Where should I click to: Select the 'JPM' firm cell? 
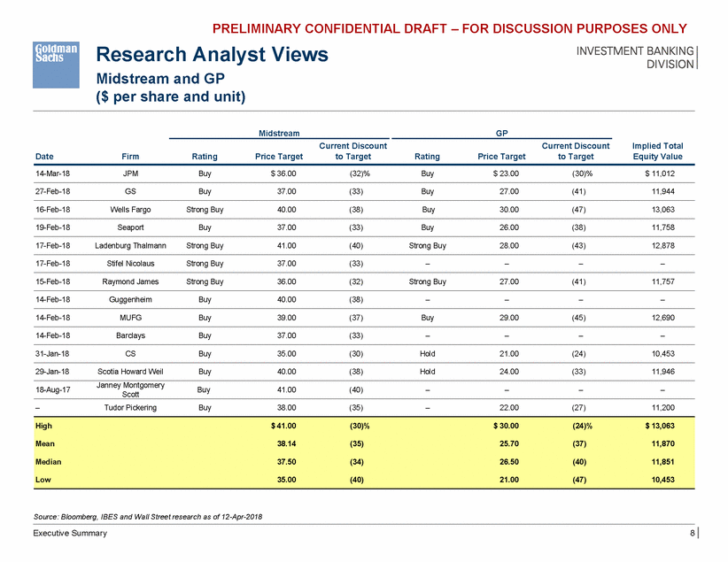[x=130, y=173]
